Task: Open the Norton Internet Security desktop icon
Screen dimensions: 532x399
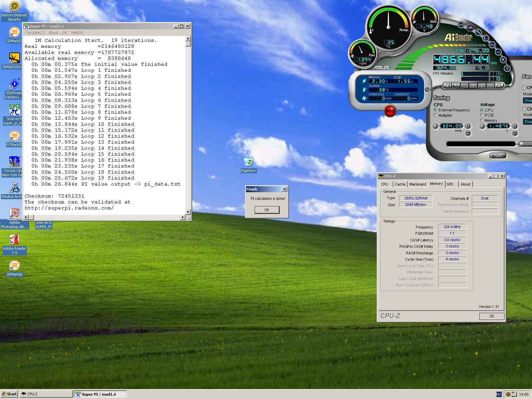Action: (x=14, y=11)
